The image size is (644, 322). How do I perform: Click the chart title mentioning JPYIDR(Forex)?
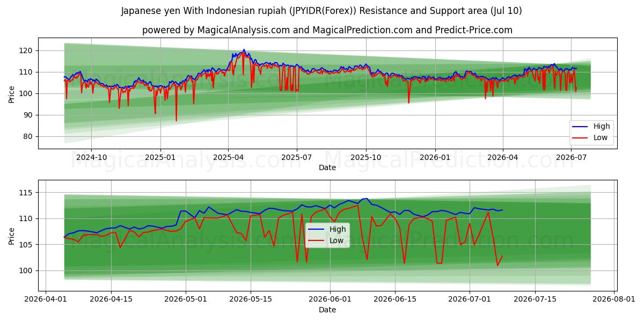point(321,11)
